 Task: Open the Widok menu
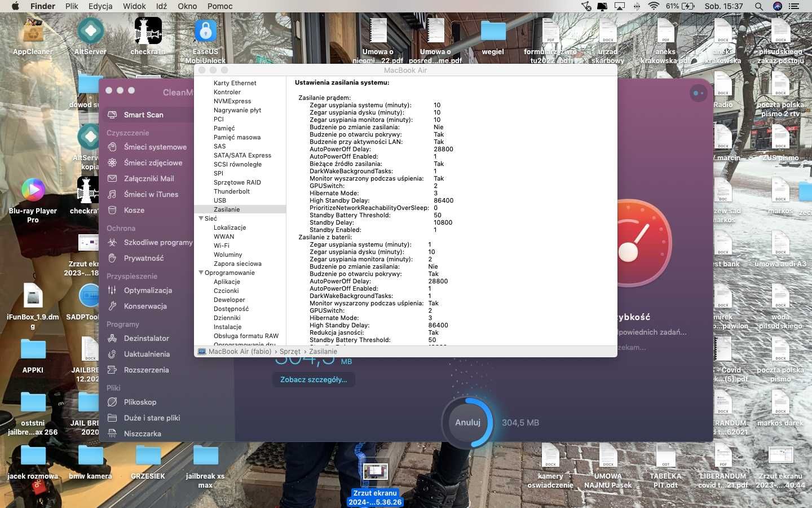coord(134,6)
